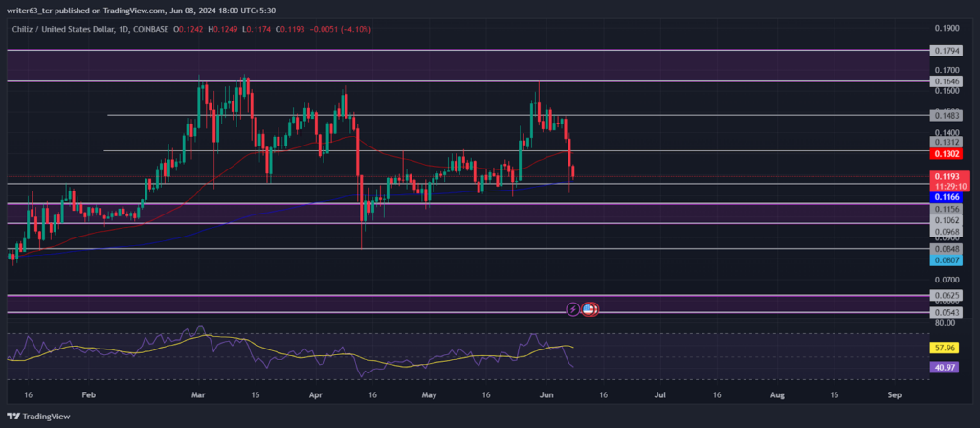Select the 0.0625 price level label
980x428 pixels.
(945, 295)
